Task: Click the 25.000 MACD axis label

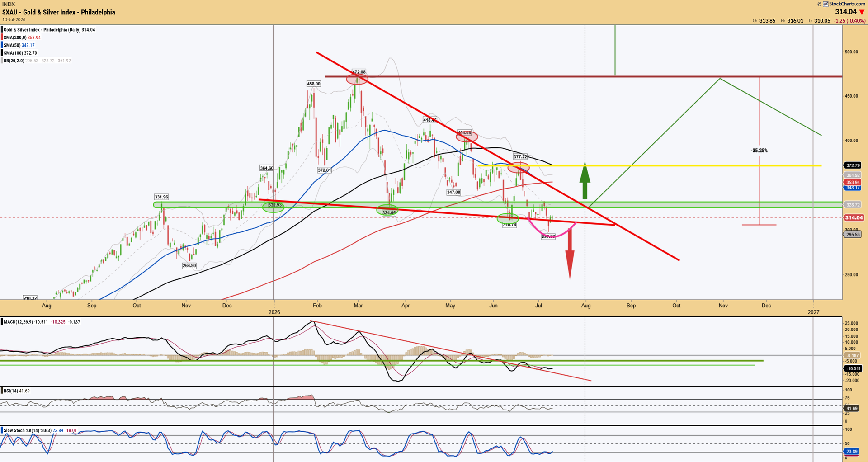Action: pos(851,323)
